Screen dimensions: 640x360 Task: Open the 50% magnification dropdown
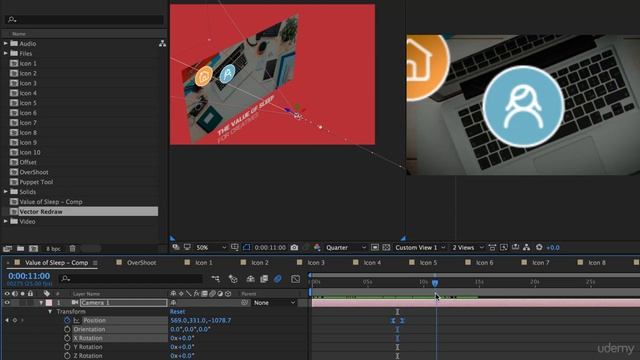(211, 247)
